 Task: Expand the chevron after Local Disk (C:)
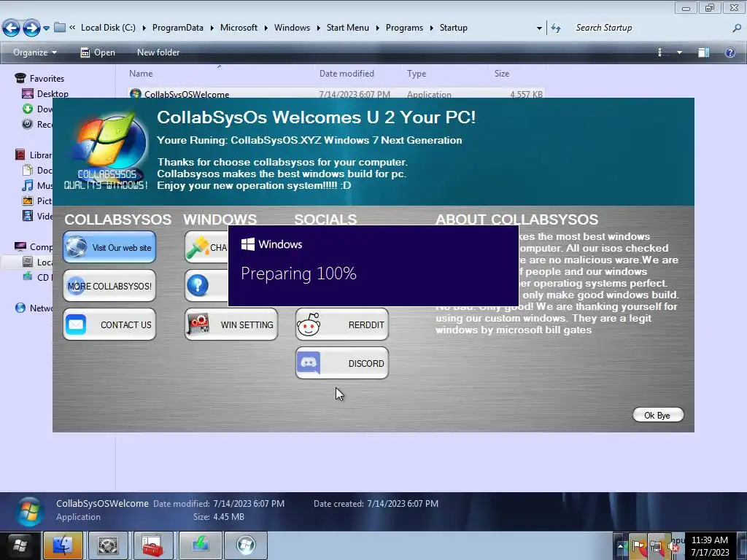pyautogui.click(x=144, y=28)
